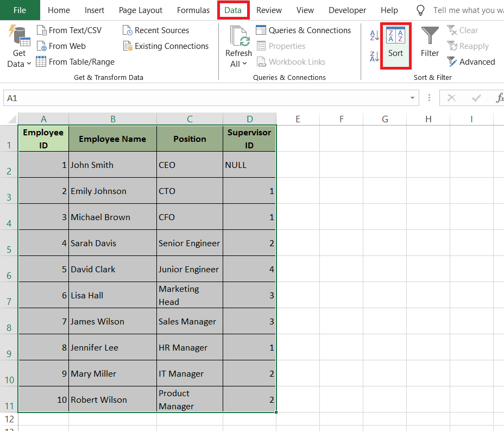Select column C header
This screenshot has width=504, height=431.
pos(190,119)
